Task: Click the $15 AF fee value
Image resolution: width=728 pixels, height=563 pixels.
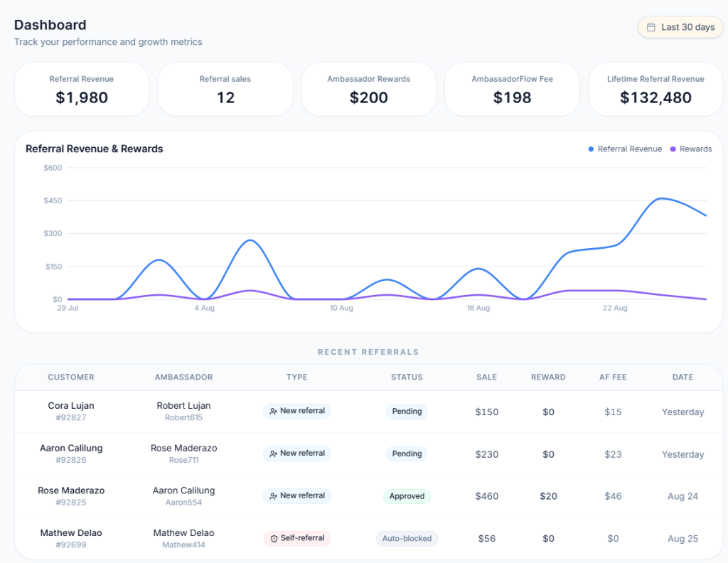Action: 613,412
